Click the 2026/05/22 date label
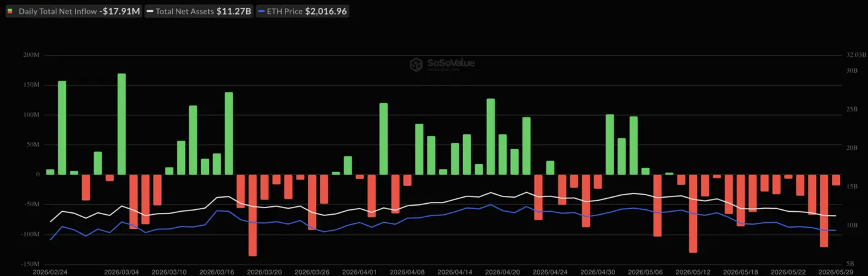This screenshot has width=868, height=276. pyautogui.click(x=788, y=271)
